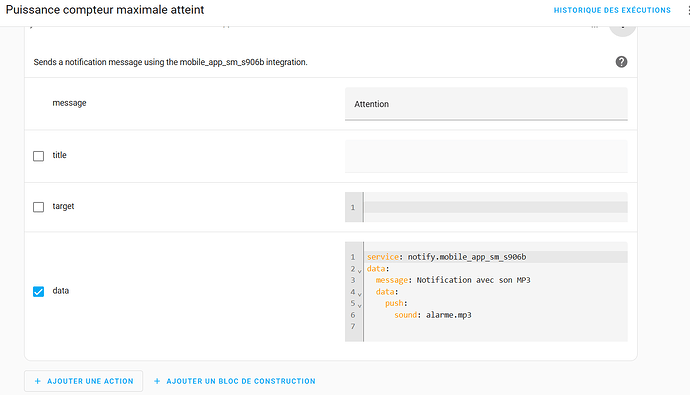Edit the message field containing Attention
The image size is (690, 395).
[x=486, y=104]
